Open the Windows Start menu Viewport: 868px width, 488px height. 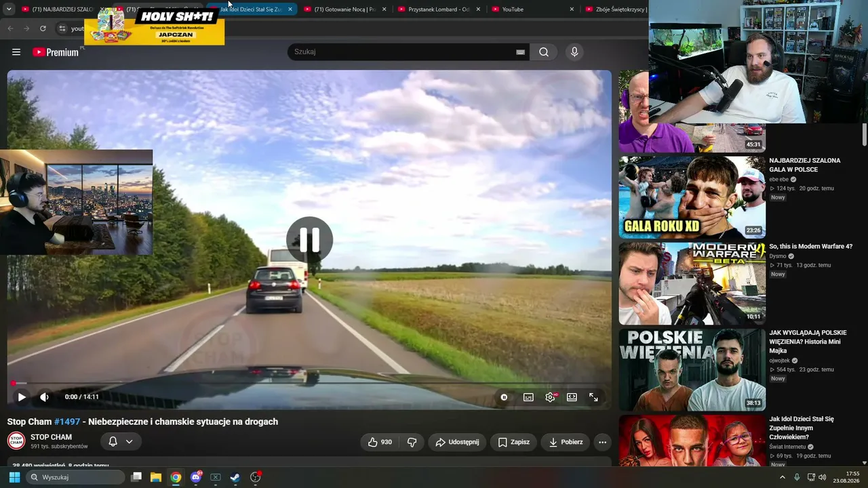14,477
